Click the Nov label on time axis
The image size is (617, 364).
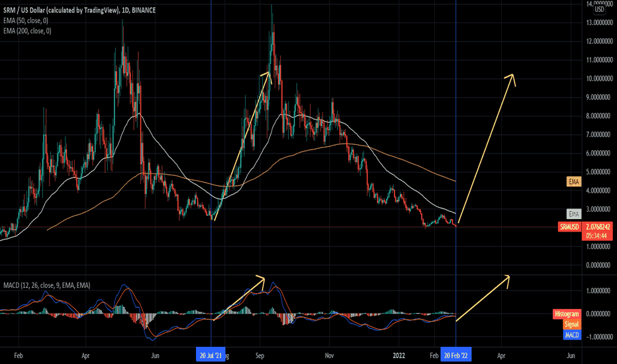(x=330, y=355)
